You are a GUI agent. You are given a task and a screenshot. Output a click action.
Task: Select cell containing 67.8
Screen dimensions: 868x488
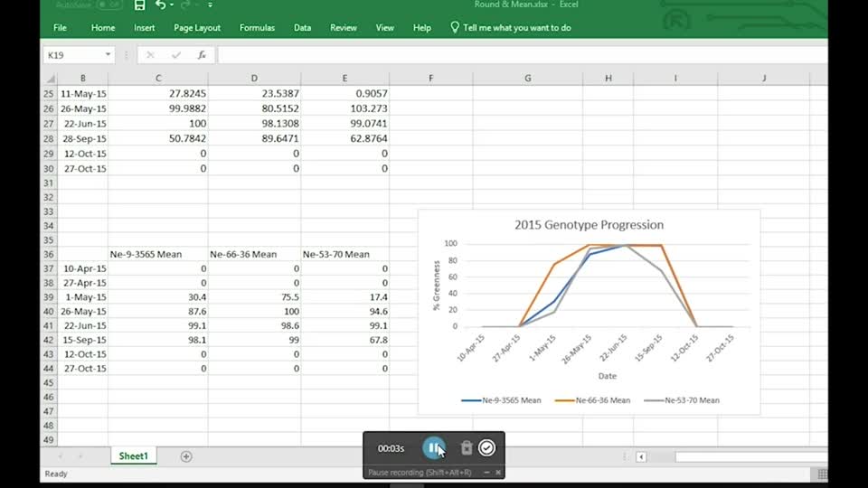tap(344, 340)
